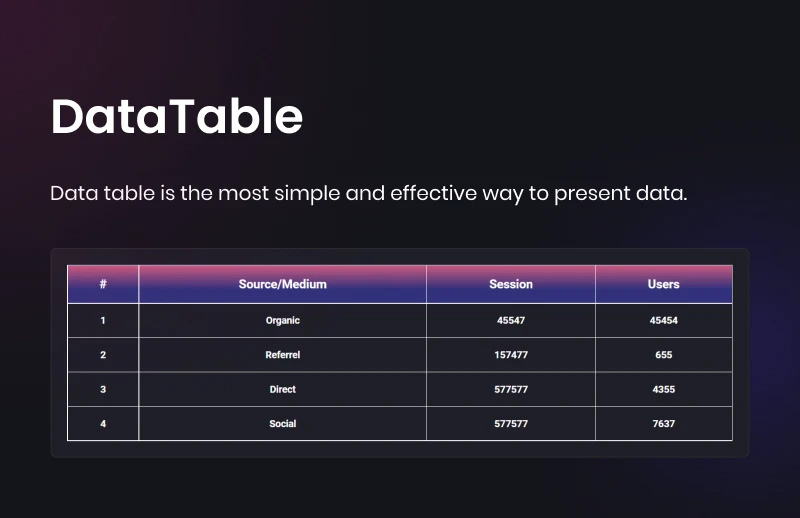
Task: Click session value 157477
Action: click(x=511, y=355)
